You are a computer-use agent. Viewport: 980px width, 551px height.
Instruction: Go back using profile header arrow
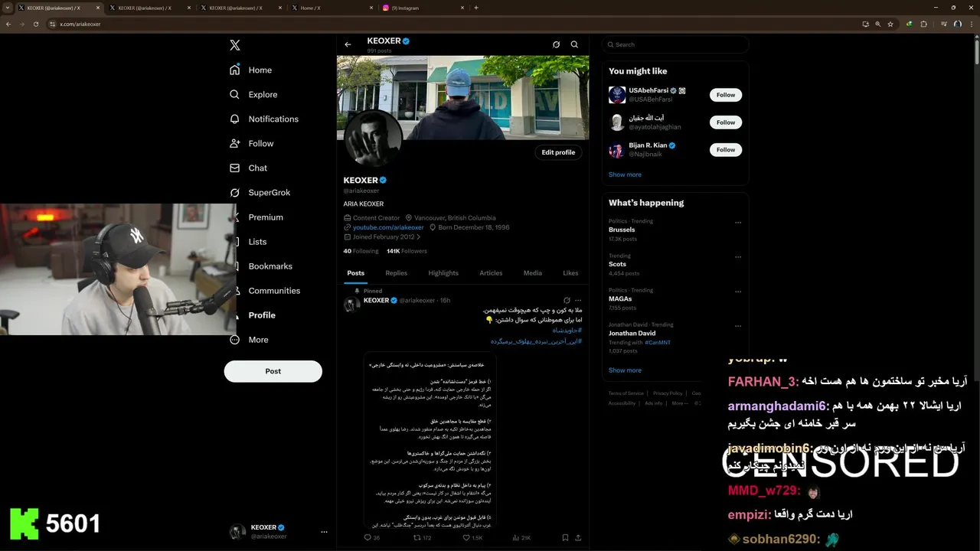coord(348,44)
